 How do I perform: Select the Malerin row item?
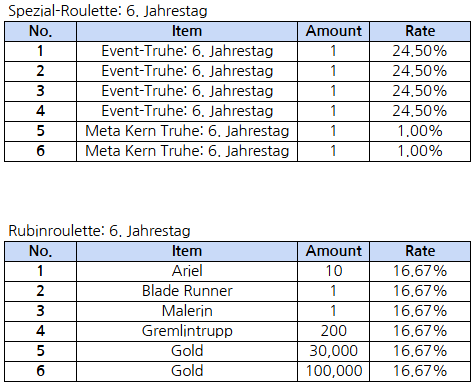pyautogui.click(x=187, y=311)
